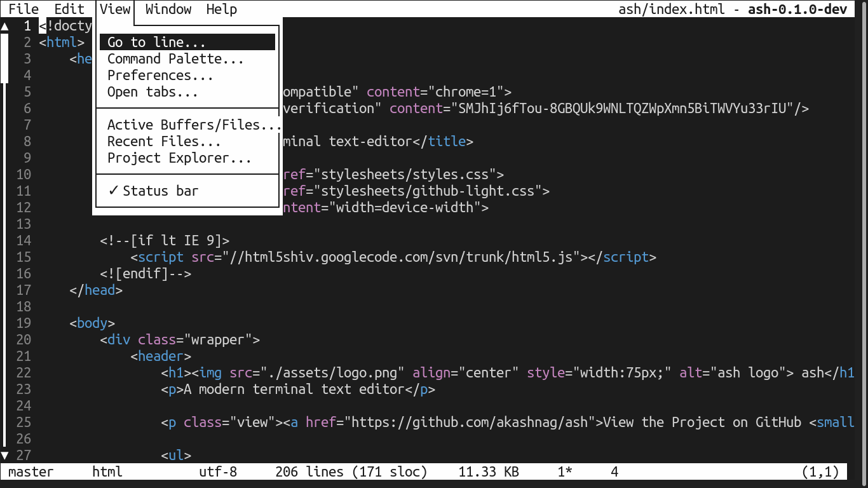This screenshot has height=488, width=868.
Task: Open the Edit menu
Action: 69,9
